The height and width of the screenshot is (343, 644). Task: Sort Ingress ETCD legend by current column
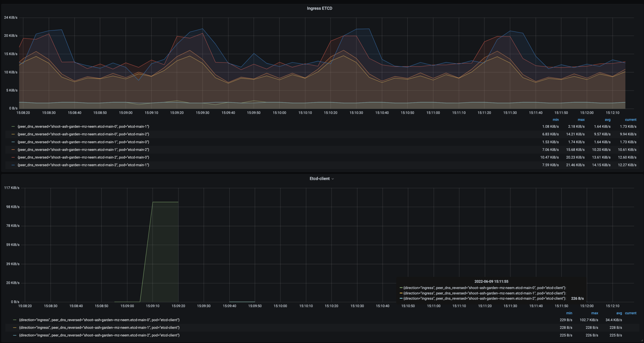pyautogui.click(x=630, y=120)
